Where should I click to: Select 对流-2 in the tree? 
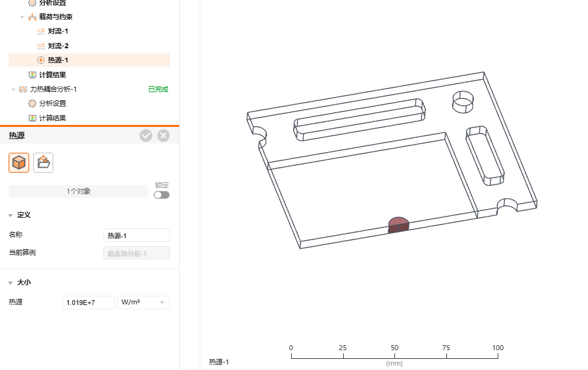pyautogui.click(x=58, y=46)
